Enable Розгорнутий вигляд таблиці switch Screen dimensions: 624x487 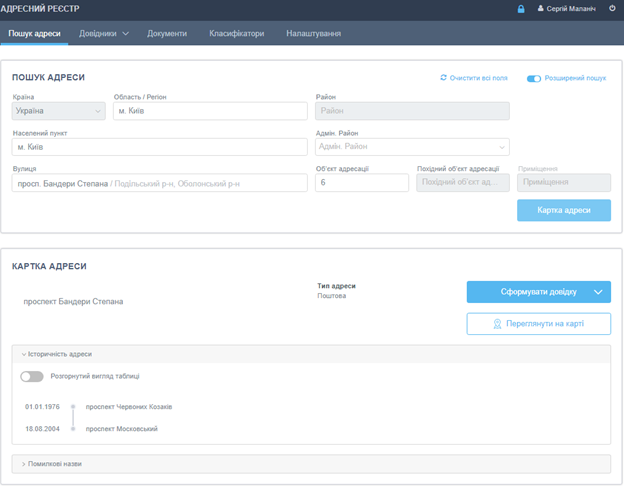[x=32, y=376]
